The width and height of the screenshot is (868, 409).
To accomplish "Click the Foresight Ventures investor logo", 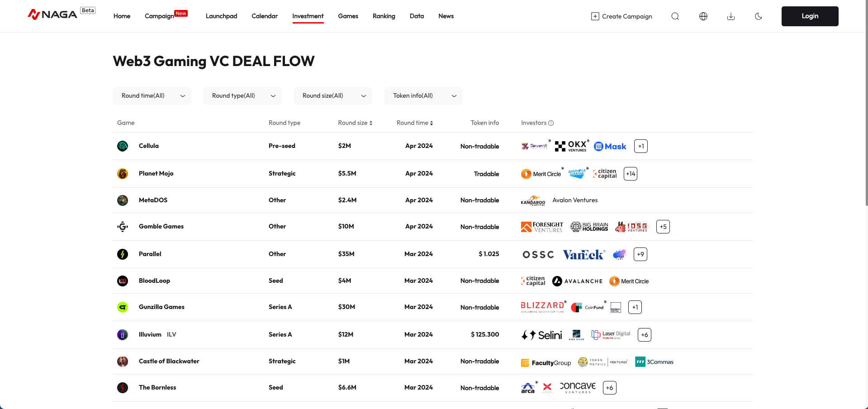I will 542,227.
